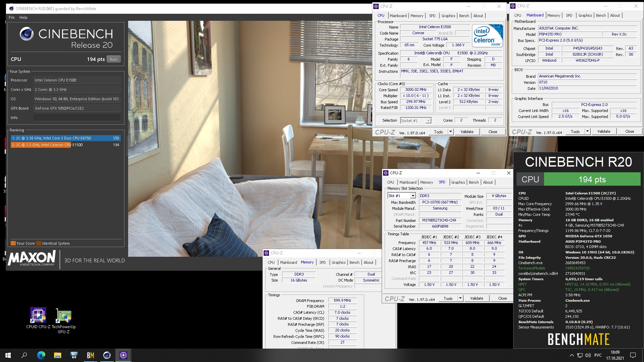
Task: Click the Windows Start button
Action: 8,355
